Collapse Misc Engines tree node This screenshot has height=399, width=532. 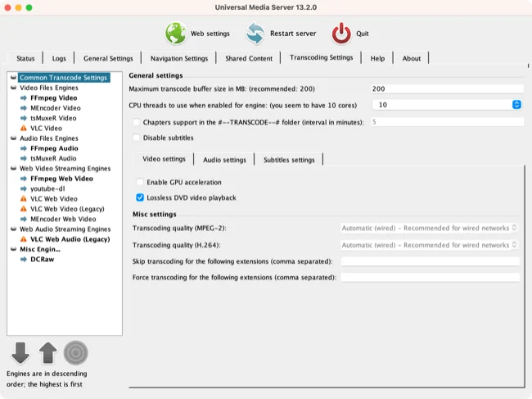coord(14,249)
